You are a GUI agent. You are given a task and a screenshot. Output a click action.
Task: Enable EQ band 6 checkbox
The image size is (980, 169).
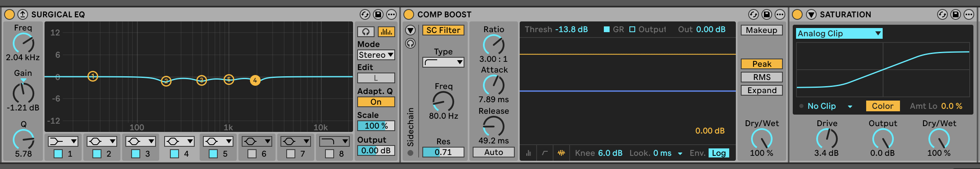point(252,154)
